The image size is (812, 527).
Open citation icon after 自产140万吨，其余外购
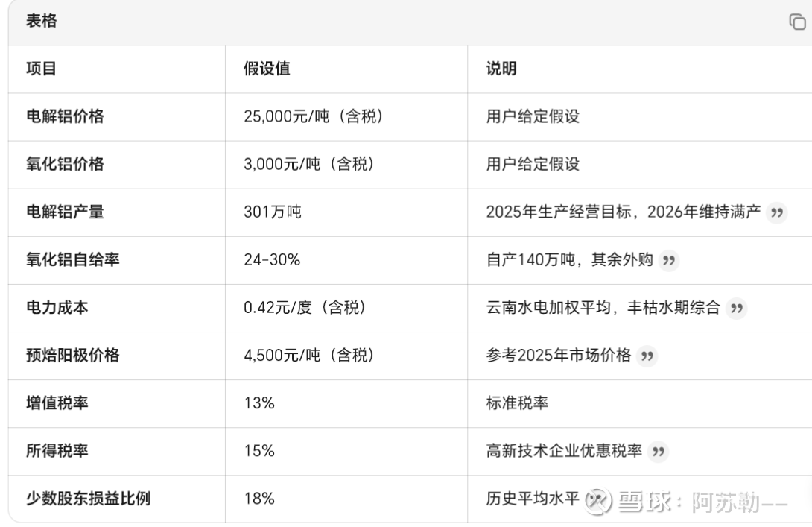669,260
